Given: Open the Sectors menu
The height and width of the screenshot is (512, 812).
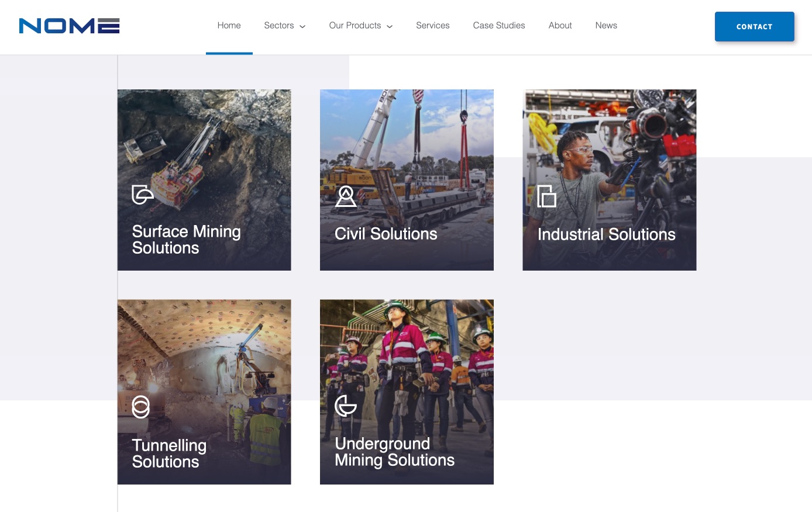Looking at the screenshot, I should pos(279,26).
